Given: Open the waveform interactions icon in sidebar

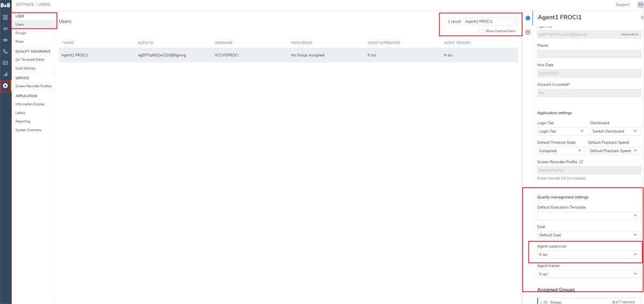Looking at the screenshot, I should point(5,28).
